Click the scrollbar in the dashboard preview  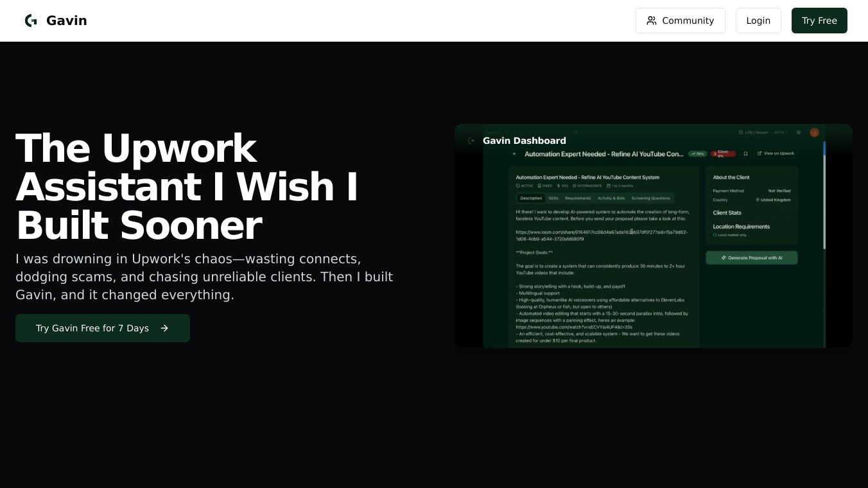tap(824, 195)
